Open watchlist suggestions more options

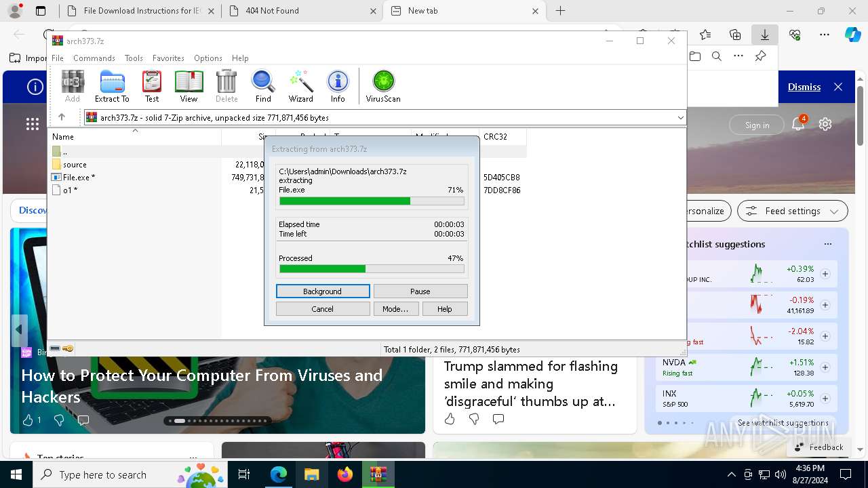tap(827, 244)
